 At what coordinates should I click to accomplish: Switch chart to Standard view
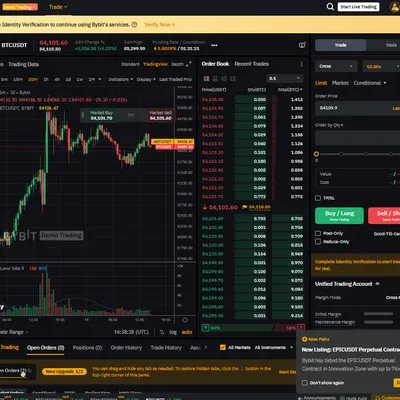(130, 64)
